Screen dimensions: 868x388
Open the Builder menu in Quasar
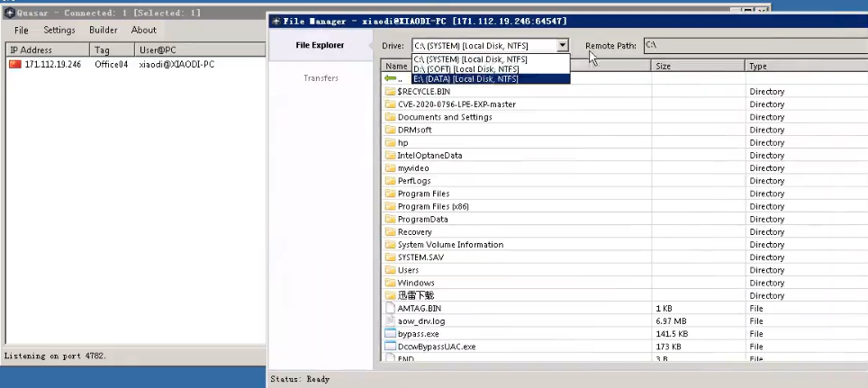point(103,30)
